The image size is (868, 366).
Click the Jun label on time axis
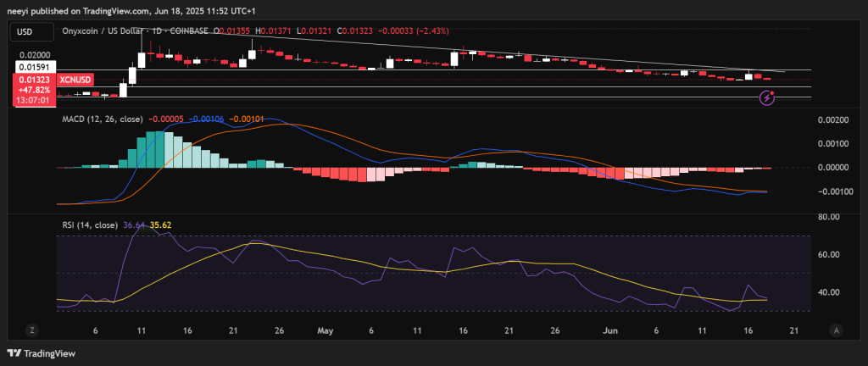610,330
